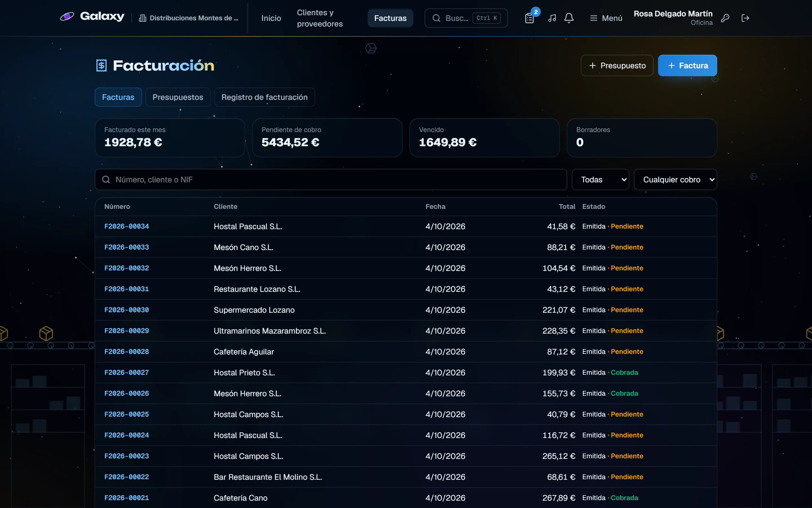Image resolution: width=812 pixels, height=508 pixels.
Task: Open invoice F2026-00030
Action: [127, 310]
